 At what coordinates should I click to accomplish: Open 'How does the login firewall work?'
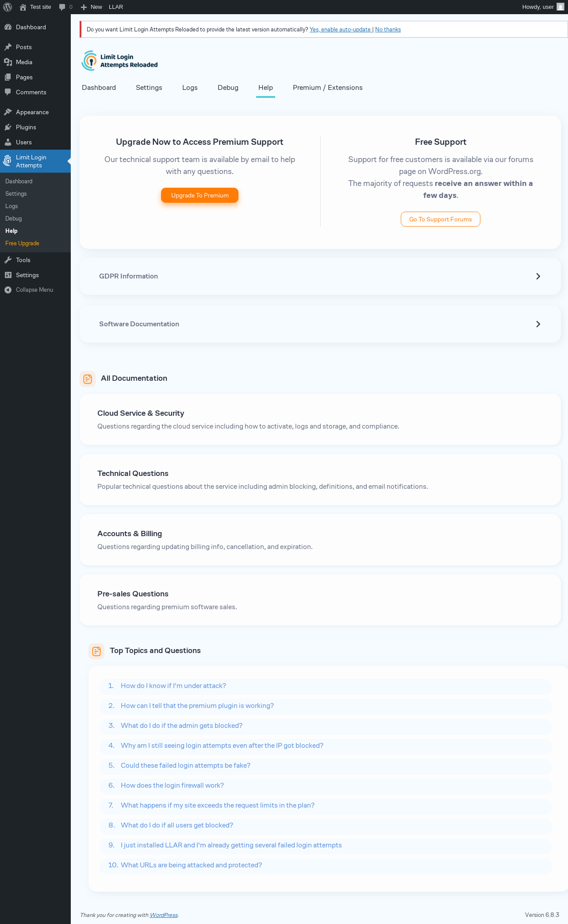click(x=172, y=785)
